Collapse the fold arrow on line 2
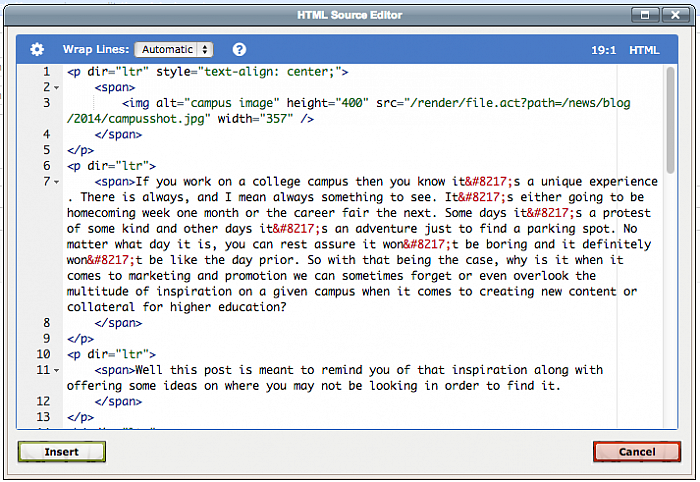This screenshot has width=700, height=482. (x=57, y=88)
